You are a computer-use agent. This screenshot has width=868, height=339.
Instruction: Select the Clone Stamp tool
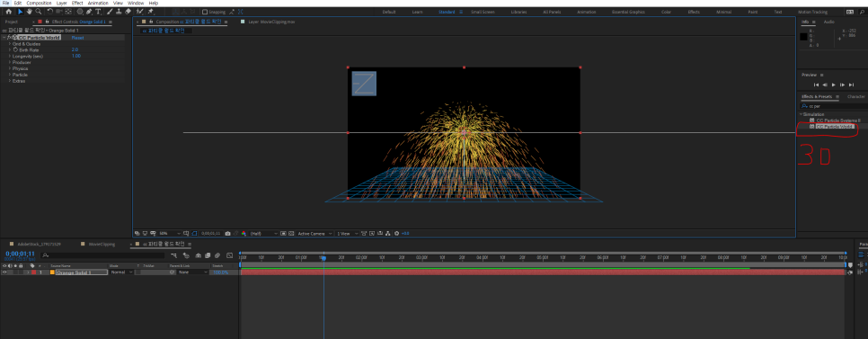click(x=119, y=12)
